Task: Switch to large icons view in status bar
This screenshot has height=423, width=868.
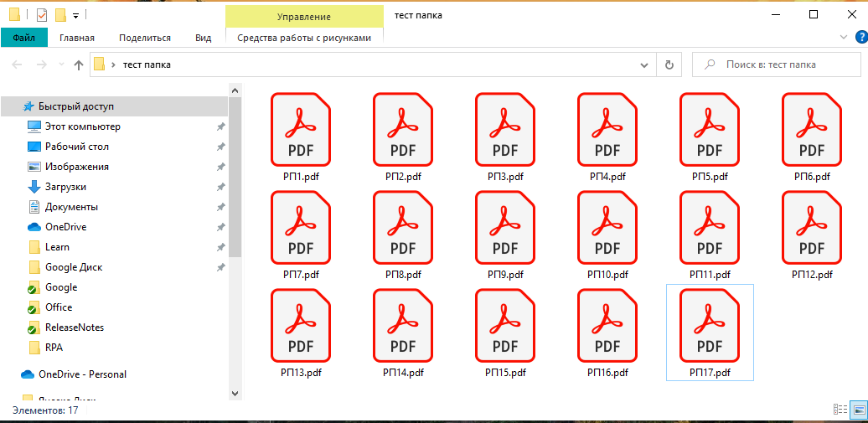Action: (x=858, y=410)
